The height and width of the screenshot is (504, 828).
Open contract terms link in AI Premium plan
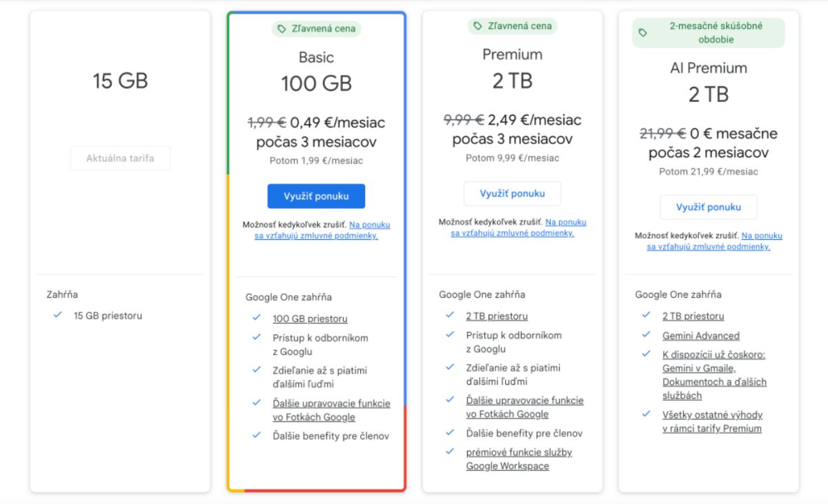pyautogui.click(x=709, y=246)
